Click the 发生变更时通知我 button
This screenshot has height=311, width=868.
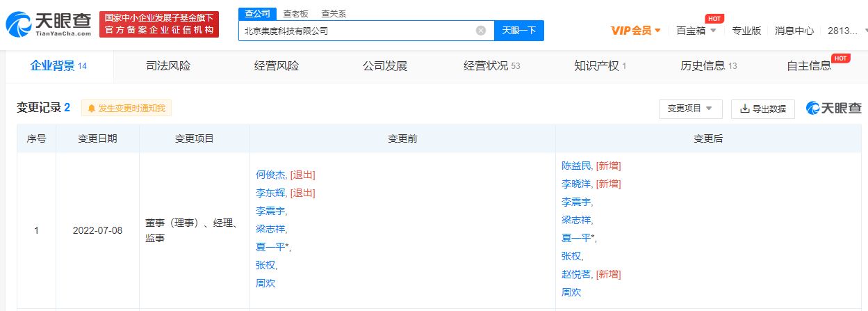tap(126, 109)
